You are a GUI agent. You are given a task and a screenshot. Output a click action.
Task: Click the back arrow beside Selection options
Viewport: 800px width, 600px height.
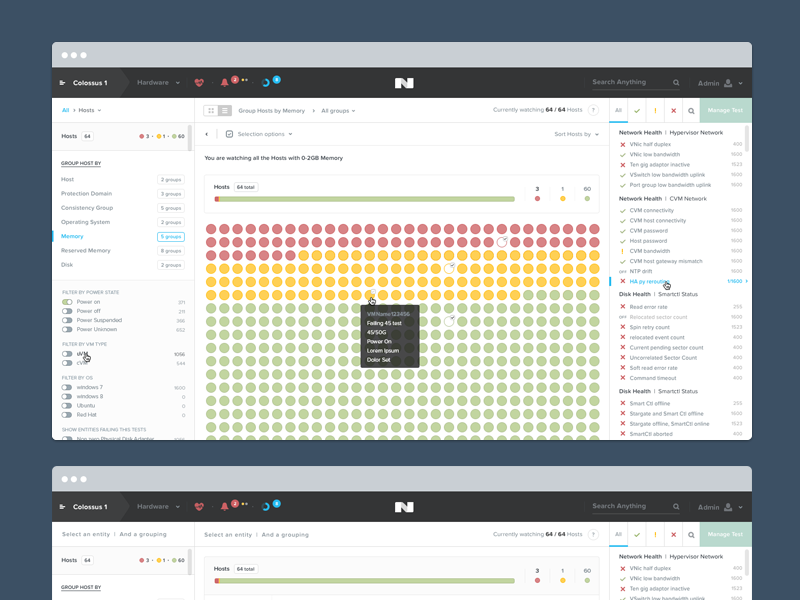[x=207, y=134]
